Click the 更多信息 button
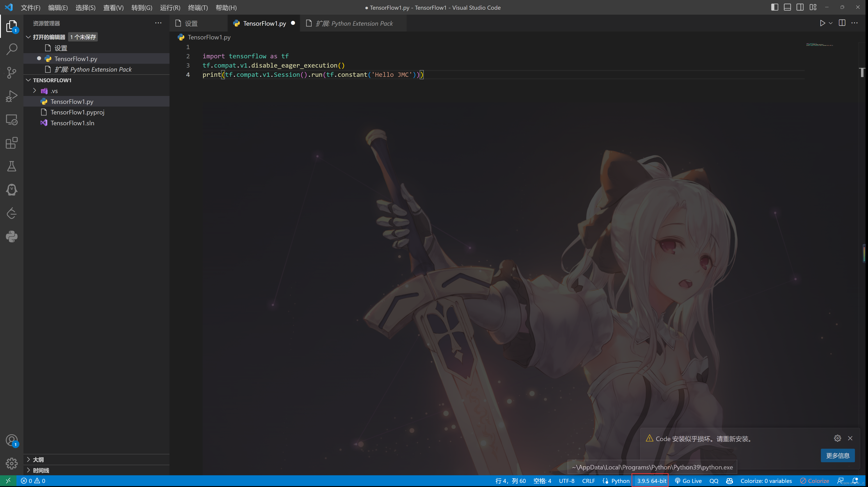 [x=837, y=455]
